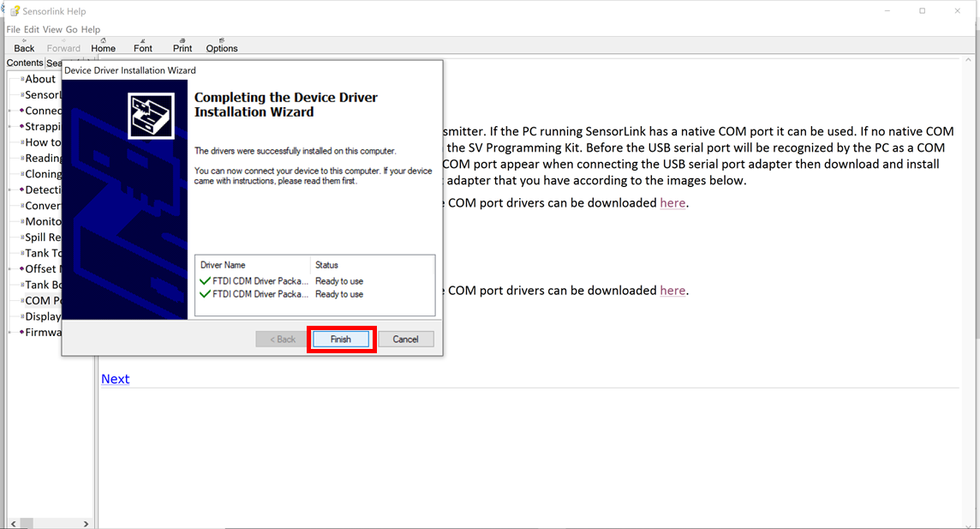Click the Next hyperlink
980x529 pixels.
(115, 378)
